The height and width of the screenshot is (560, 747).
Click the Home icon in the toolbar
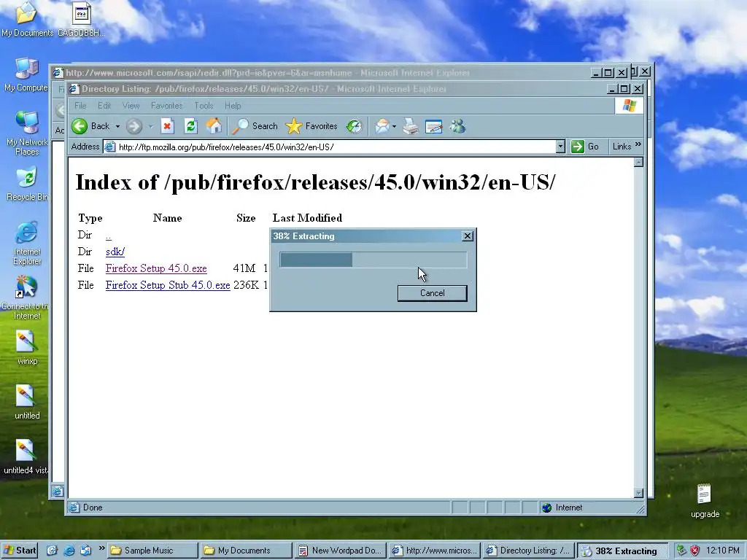214,126
